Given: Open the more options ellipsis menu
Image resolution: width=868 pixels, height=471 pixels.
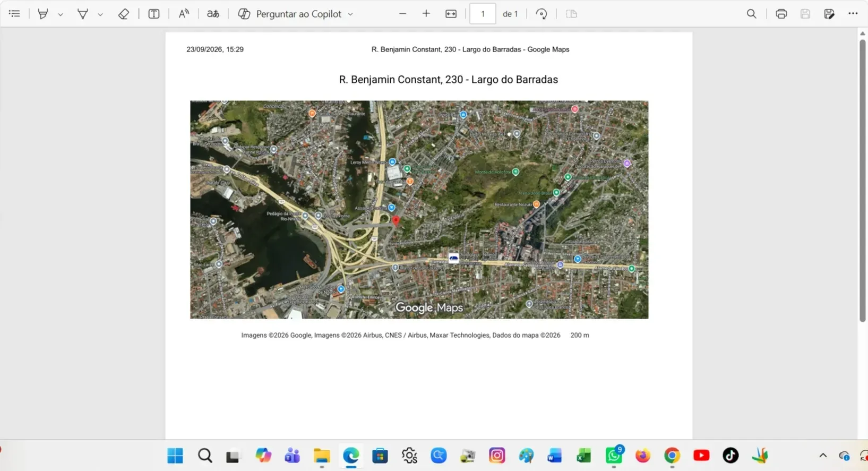Looking at the screenshot, I should 853,14.
